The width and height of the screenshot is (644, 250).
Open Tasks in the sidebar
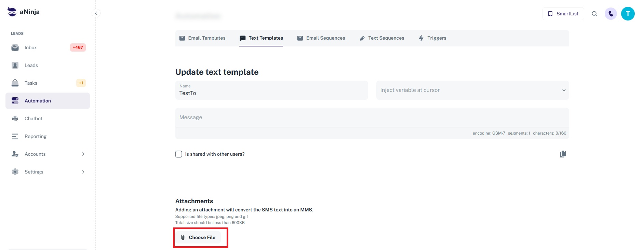[x=31, y=83]
